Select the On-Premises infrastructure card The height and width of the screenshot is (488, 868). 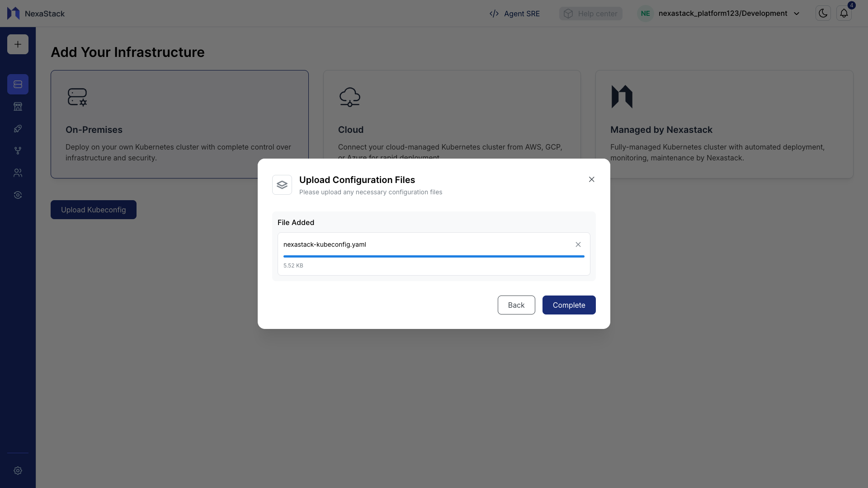click(179, 124)
